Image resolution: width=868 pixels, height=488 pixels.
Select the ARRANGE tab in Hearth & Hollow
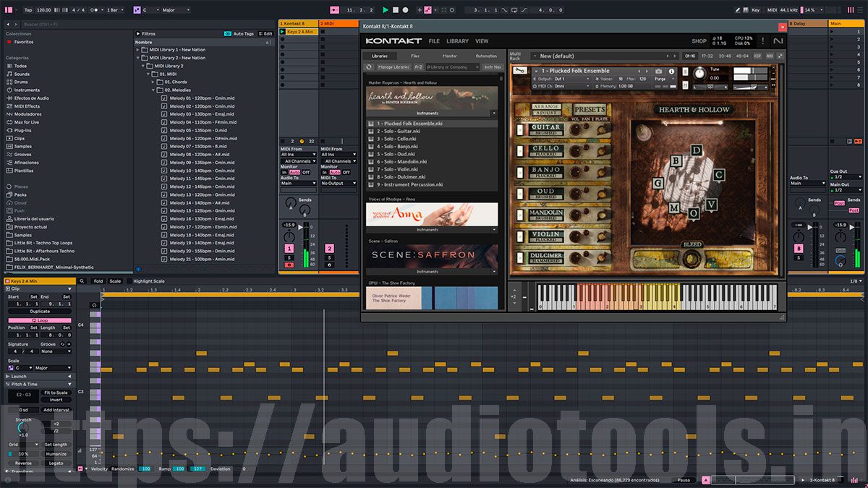[x=548, y=106]
